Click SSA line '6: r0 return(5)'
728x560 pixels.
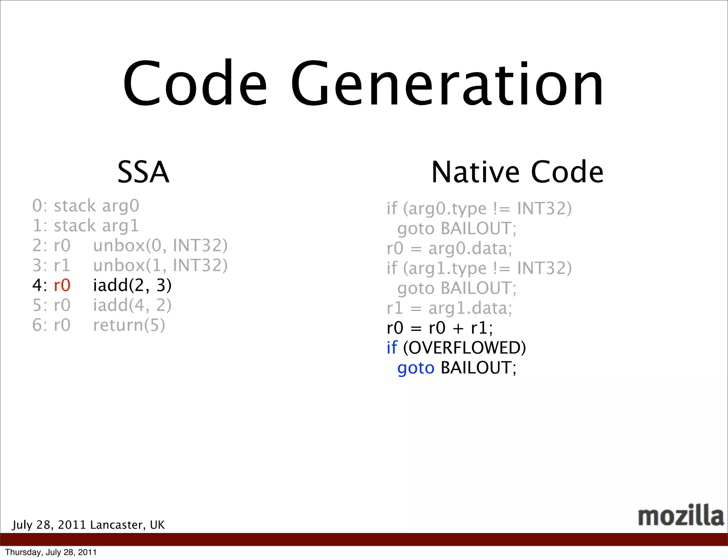(99, 325)
